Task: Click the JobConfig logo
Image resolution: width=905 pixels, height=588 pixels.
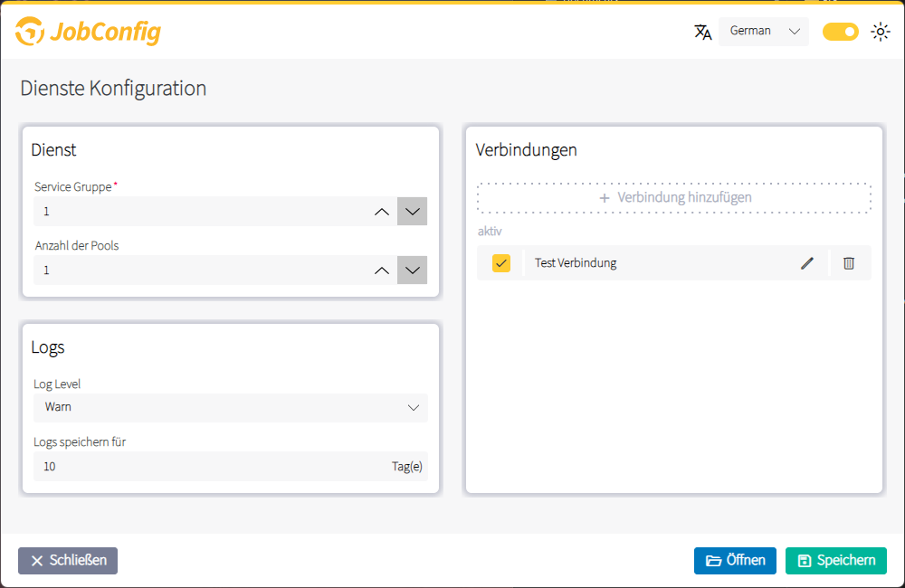Action: pyautogui.click(x=88, y=31)
